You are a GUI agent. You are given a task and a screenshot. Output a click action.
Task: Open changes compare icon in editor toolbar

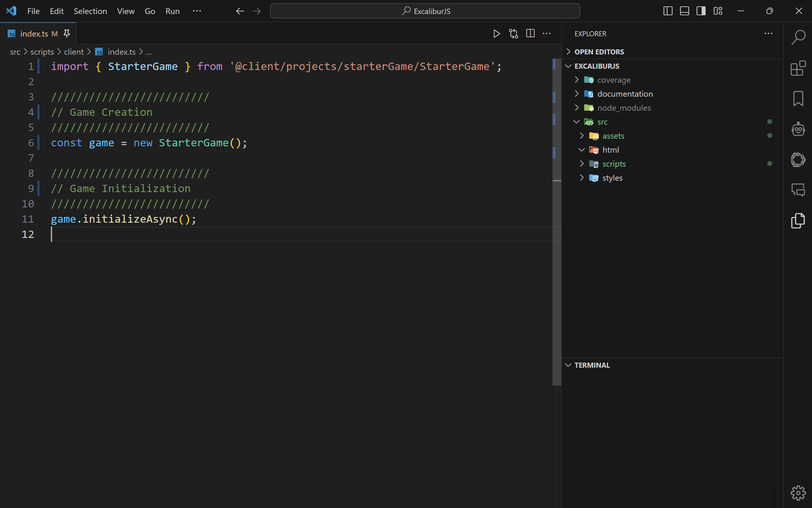pyautogui.click(x=514, y=34)
